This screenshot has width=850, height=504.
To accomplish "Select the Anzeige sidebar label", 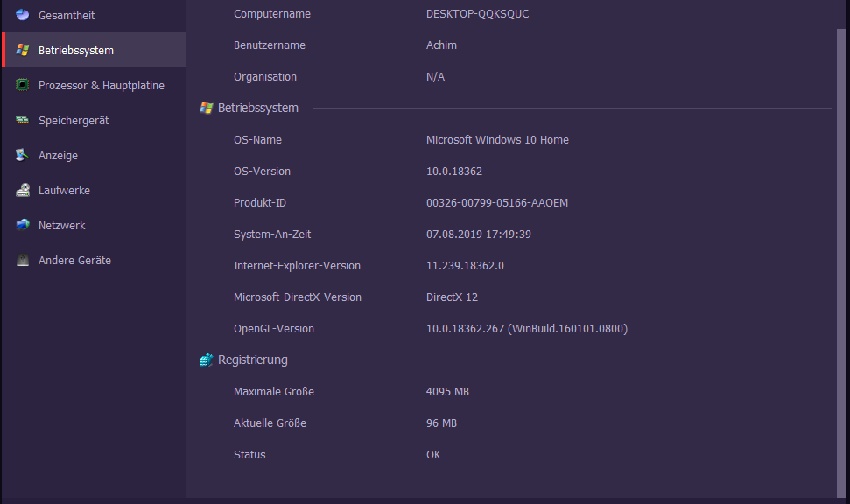I will point(58,155).
